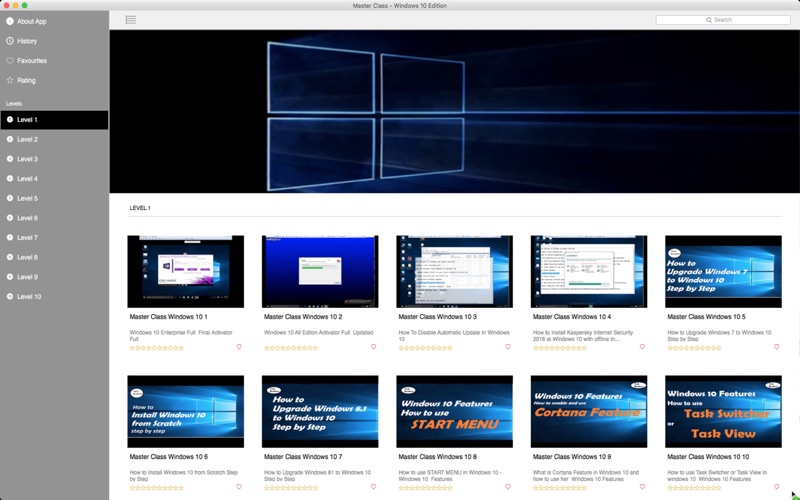Click the Level 10 bullet icon
This screenshot has height=500, width=800.
point(10,296)
